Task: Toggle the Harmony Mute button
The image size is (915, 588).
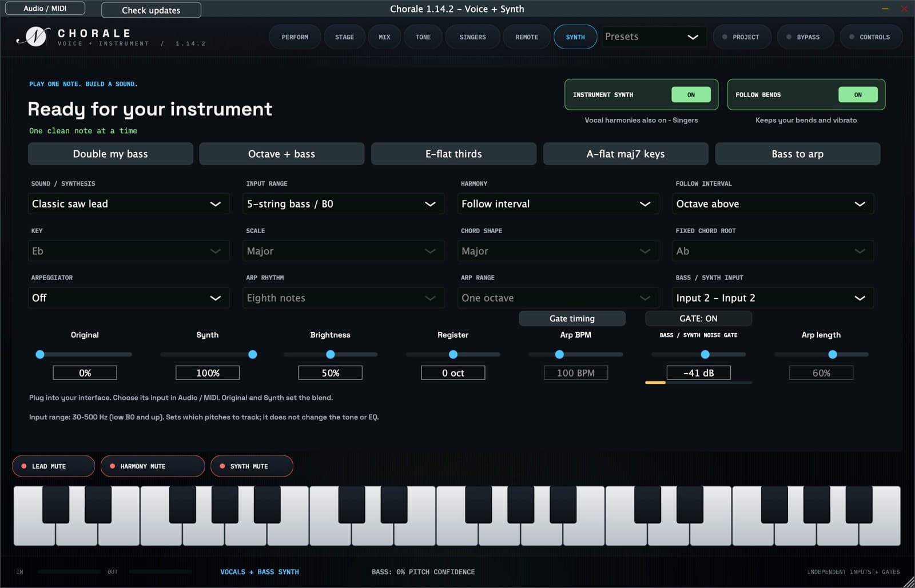Action: coord(152,466)
